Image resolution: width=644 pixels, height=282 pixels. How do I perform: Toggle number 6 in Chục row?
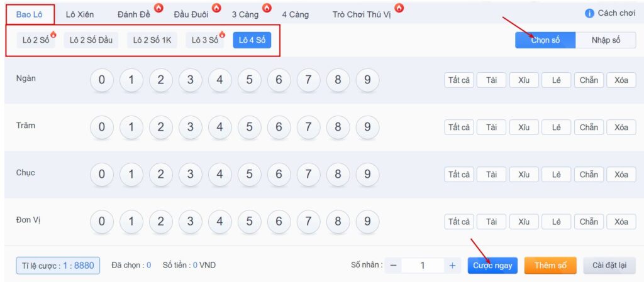(x=279, y=174)
